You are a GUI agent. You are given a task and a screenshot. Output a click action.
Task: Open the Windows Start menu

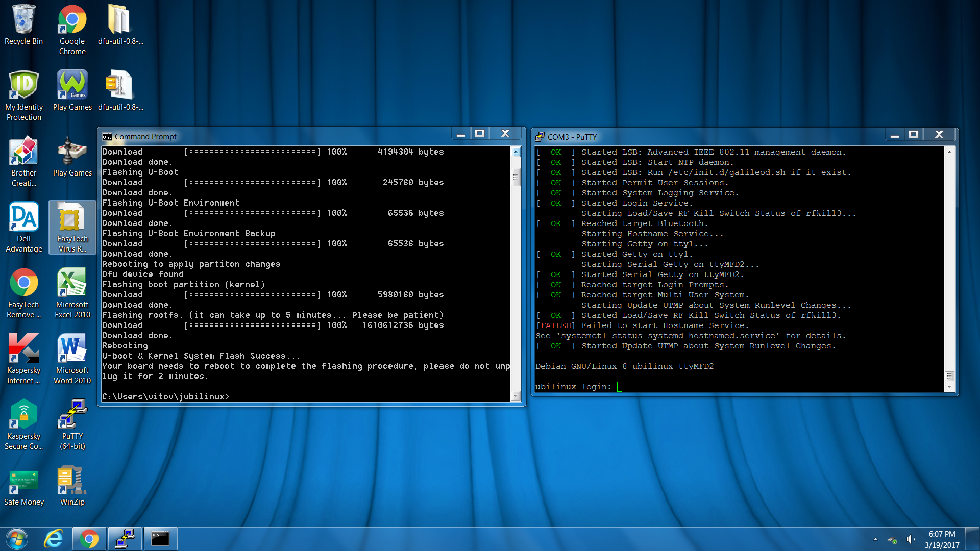click(17, 539)
